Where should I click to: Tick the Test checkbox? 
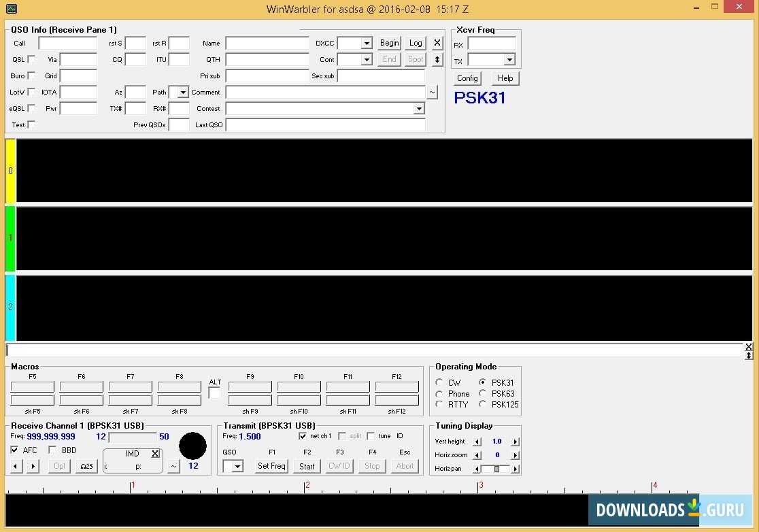point(31,124)
